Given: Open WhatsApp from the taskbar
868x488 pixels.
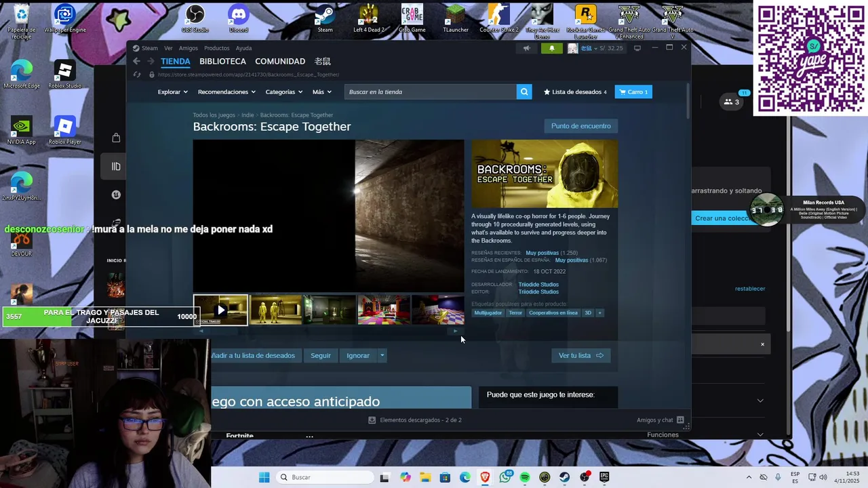Looking at the screenshot, I should [505, 477].
